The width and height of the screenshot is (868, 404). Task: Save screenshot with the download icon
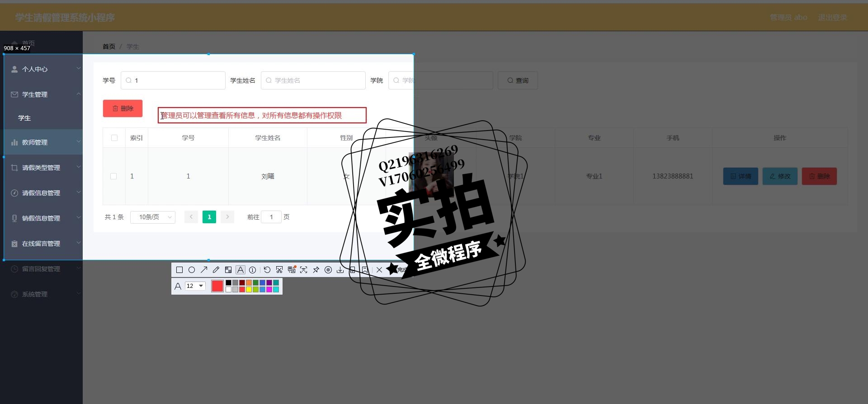coord(340,270)
